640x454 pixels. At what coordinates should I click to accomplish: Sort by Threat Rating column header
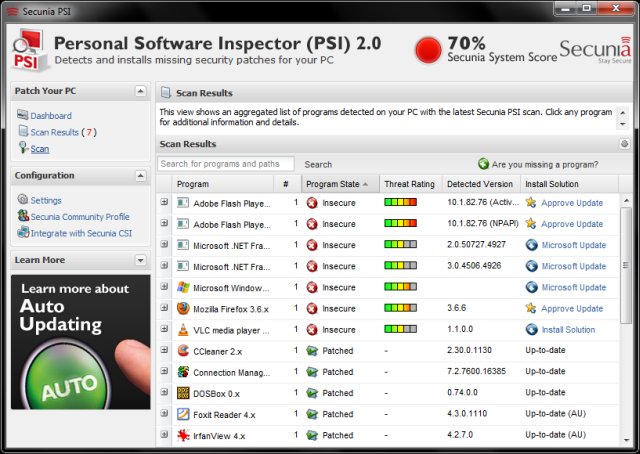tap(411, 184)
